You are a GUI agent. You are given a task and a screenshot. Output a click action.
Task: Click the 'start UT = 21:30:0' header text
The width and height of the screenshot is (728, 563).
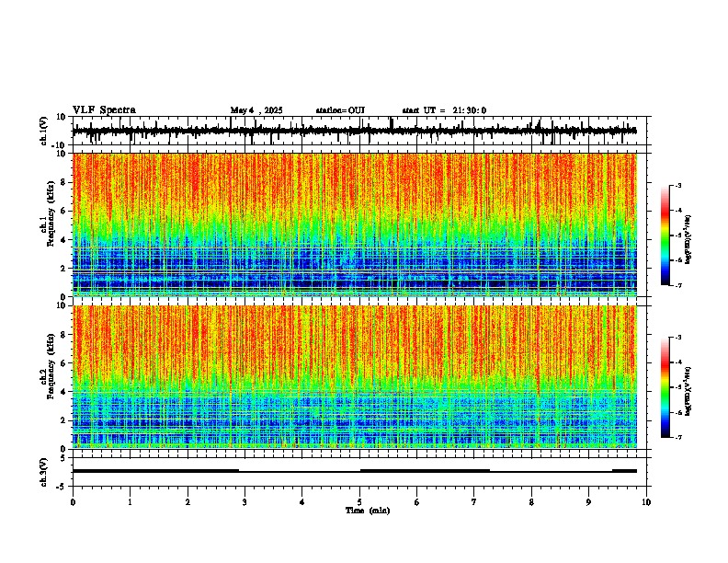click(x=444, y=110)
